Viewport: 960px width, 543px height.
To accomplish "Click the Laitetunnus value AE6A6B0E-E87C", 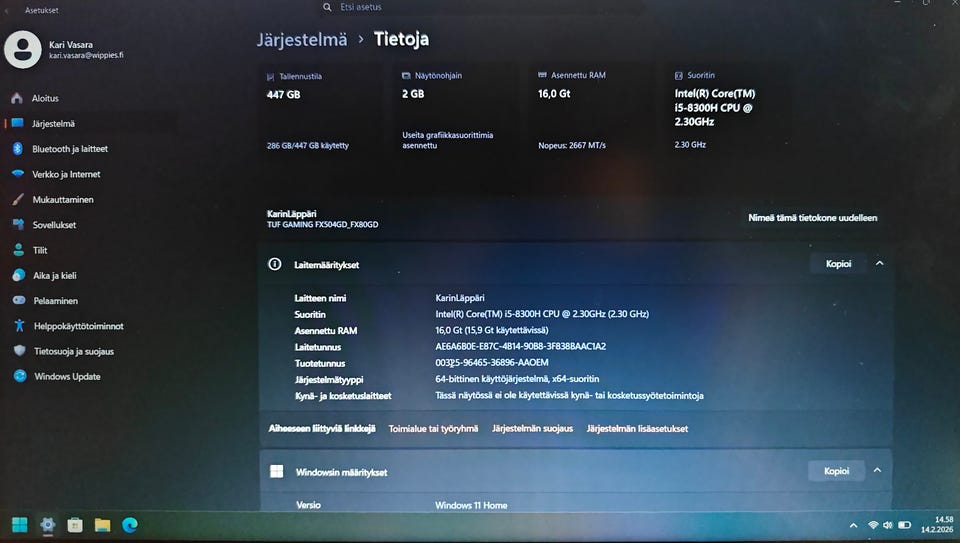I will [x=520, y=346].
